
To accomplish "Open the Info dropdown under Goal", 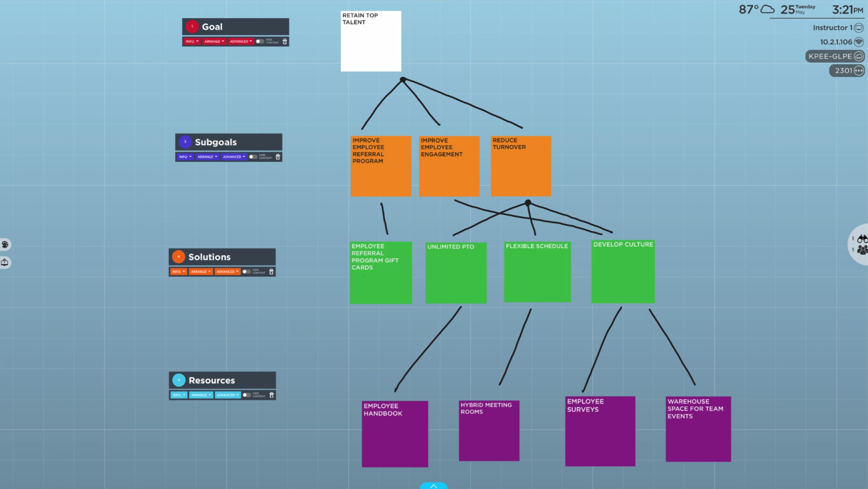I will coord(191,41).
